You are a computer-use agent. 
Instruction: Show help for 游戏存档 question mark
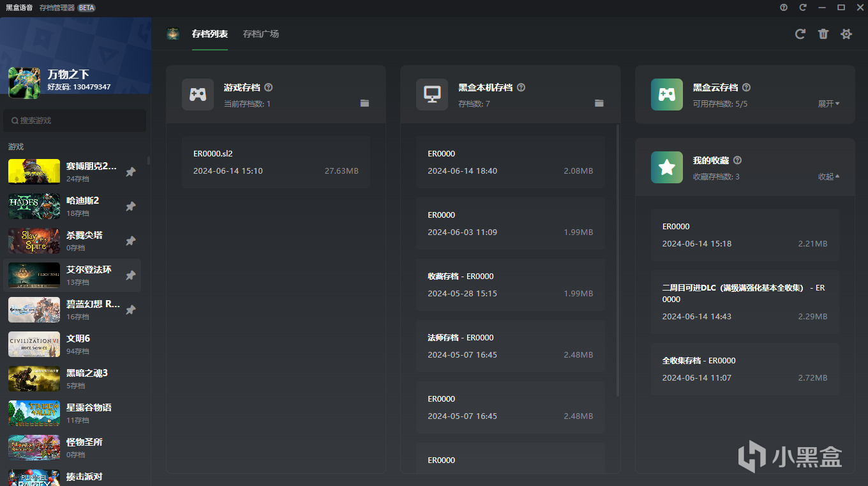point(269,87)
